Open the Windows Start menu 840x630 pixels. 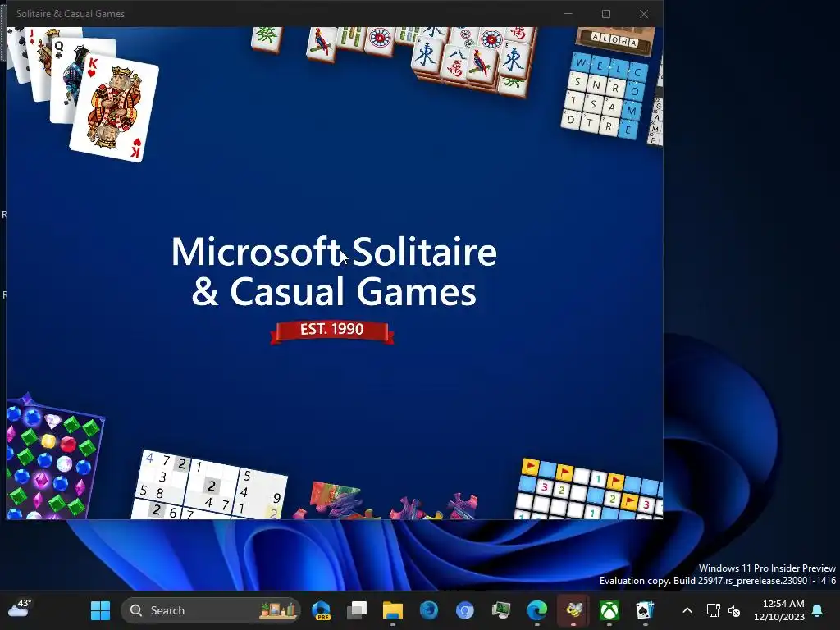(x=100, y=610)
